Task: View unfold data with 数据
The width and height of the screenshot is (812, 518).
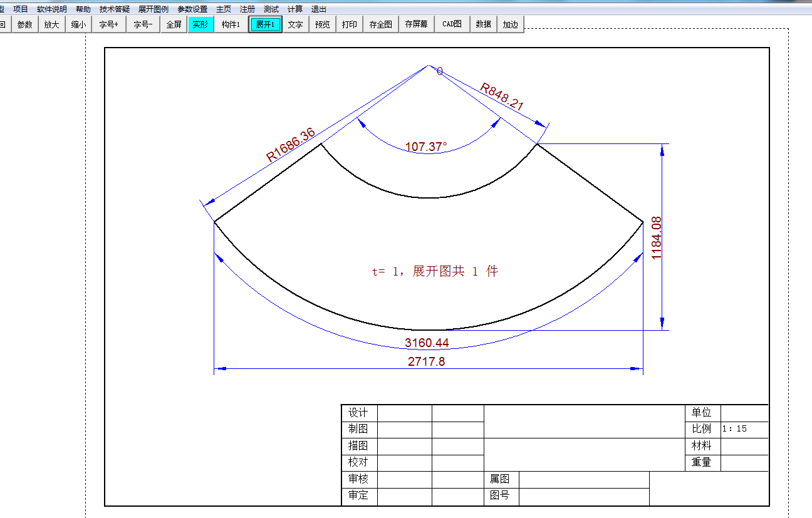Action: (x=483, y=24)
